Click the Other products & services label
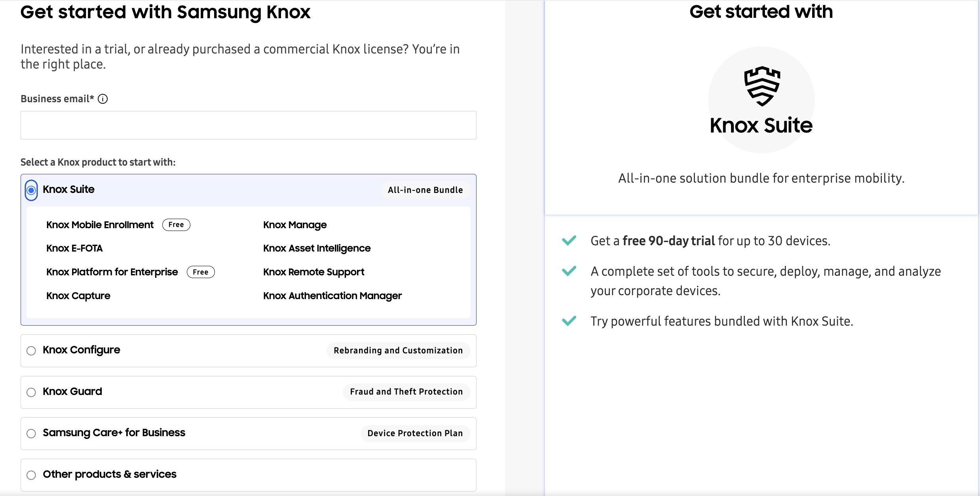980x496 pixels. 110,474
